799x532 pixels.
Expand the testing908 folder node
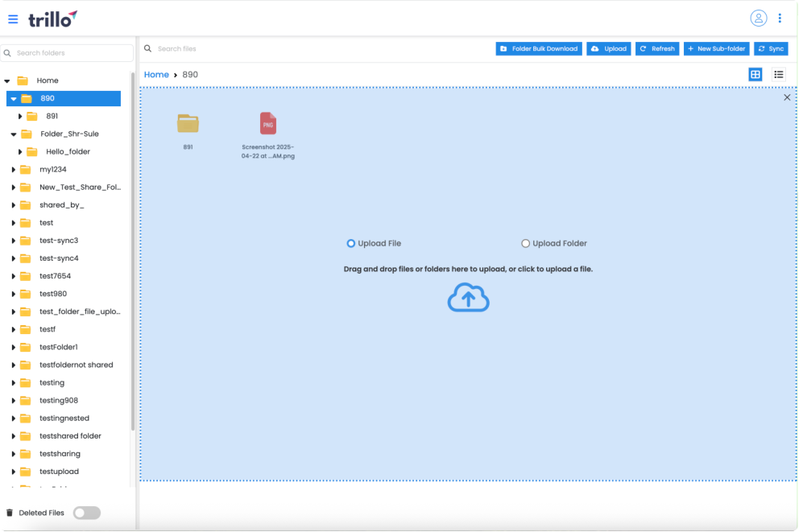pyautogui.click(x=13, y=401)
